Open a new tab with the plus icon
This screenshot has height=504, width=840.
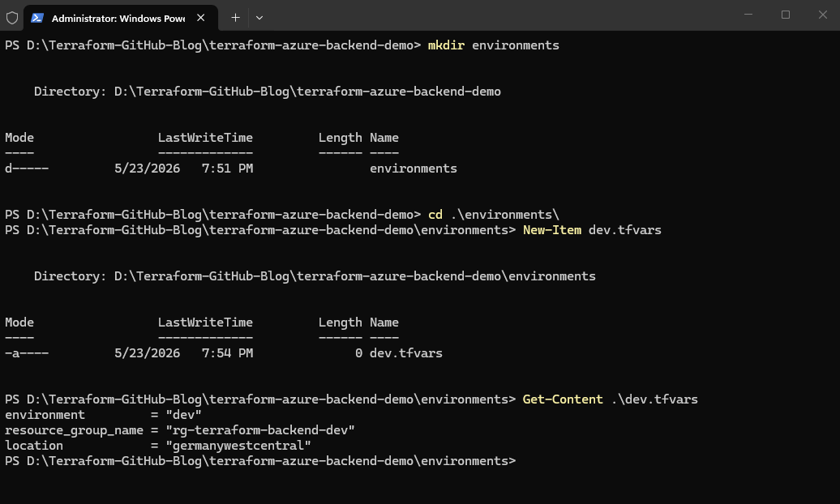[x=235, y=18]
